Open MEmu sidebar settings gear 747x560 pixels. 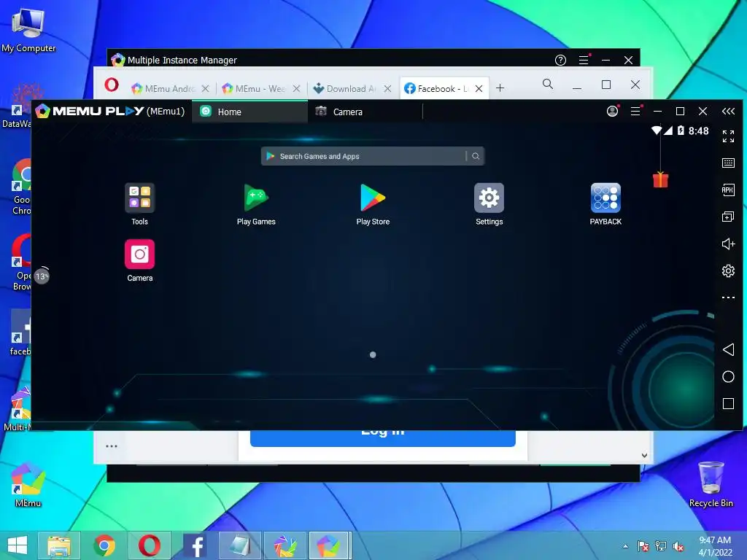point(728,271)
